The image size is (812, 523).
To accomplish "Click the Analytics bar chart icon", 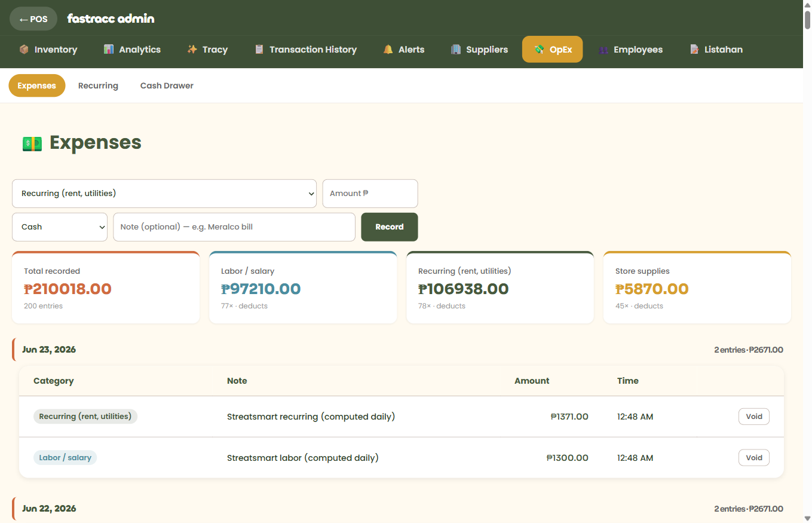I will [108, 50].
